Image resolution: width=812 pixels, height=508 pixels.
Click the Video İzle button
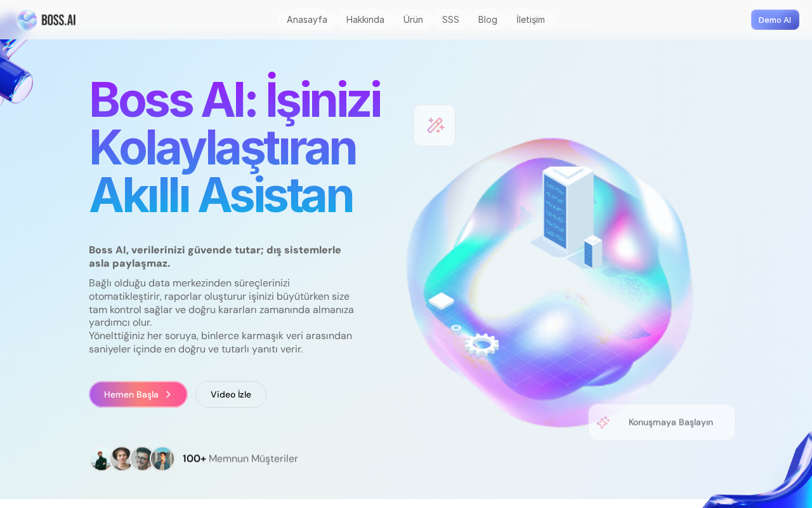[x=231, y=394]
